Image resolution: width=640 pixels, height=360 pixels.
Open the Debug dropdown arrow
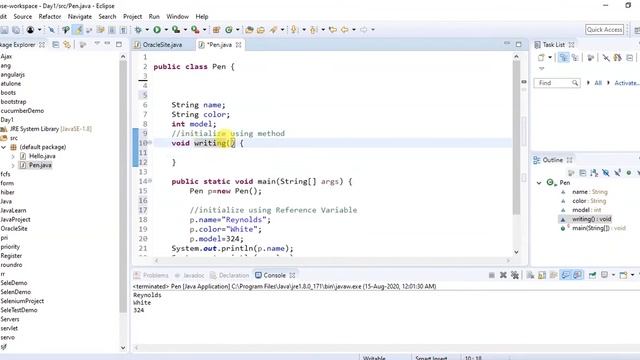pyautogui.click(x=147, y=30)
